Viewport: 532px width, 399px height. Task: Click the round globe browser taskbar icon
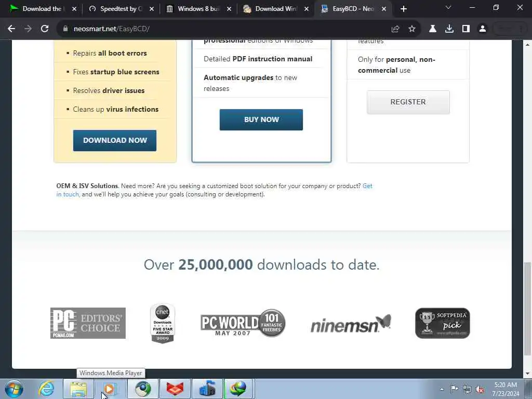click(143, 389)
